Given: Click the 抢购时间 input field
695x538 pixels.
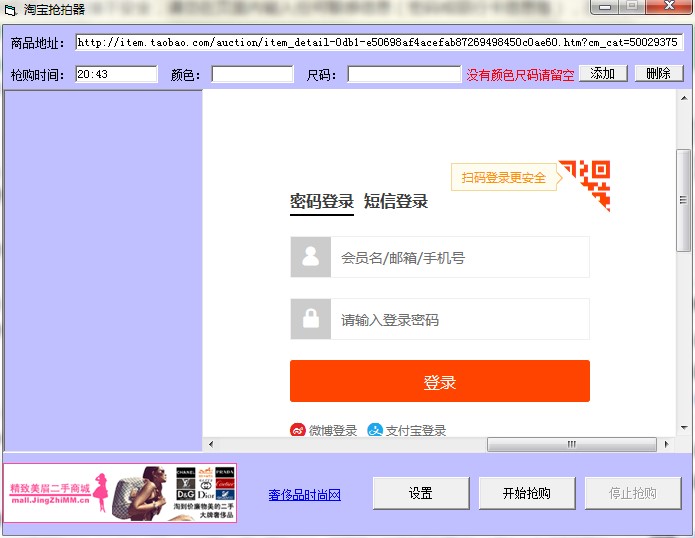Looking at the screenshot, I should (116, 74).
